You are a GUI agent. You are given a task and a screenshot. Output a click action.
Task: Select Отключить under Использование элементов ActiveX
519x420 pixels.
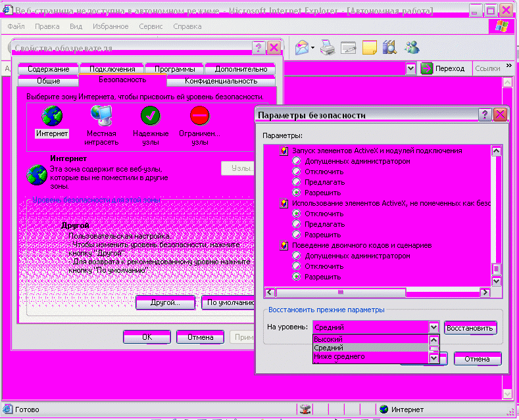[x=296, y=214]
